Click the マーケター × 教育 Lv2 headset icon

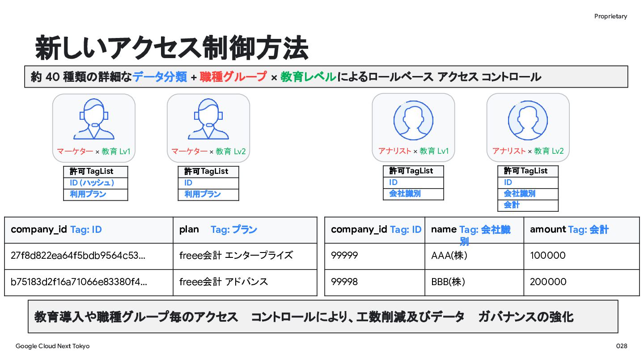click(x=208, y=119)
